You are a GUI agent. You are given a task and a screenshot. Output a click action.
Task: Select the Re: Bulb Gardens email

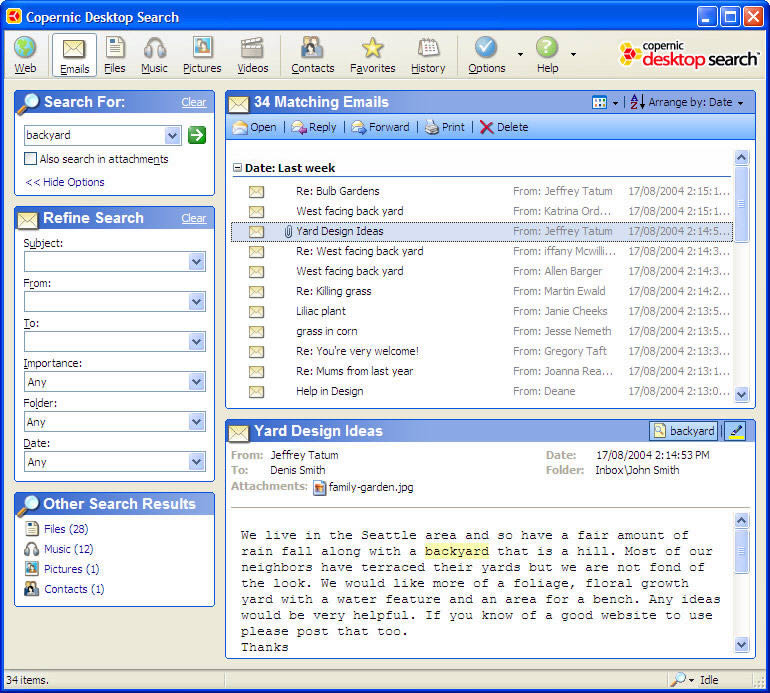click(482, 192)
